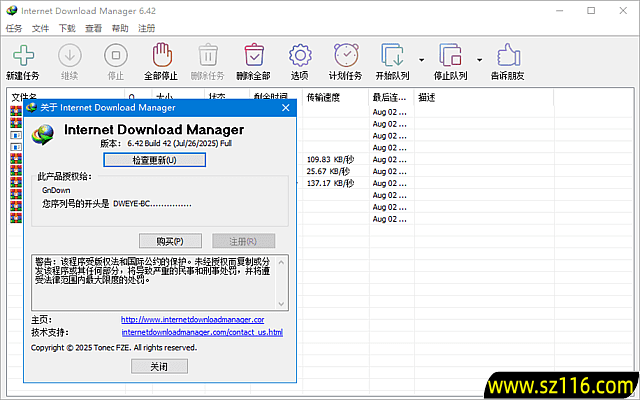Click the 删除任务 trash can icon
This screenshot has width=640, height=400.
208,55
